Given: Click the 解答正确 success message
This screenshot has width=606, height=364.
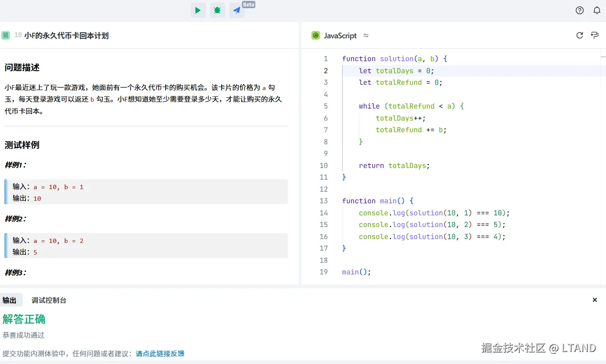Looking at the screenshot, I should 24,319.
